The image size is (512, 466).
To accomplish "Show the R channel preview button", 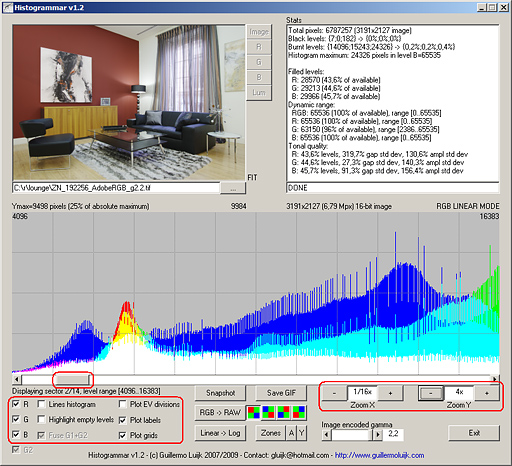I will coord(259,47).
